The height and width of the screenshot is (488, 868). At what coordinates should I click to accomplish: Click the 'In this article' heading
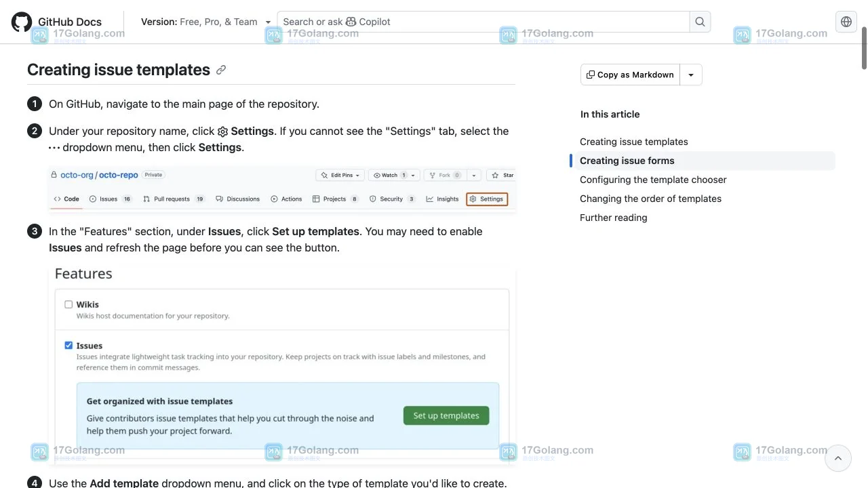click(610, 115)
